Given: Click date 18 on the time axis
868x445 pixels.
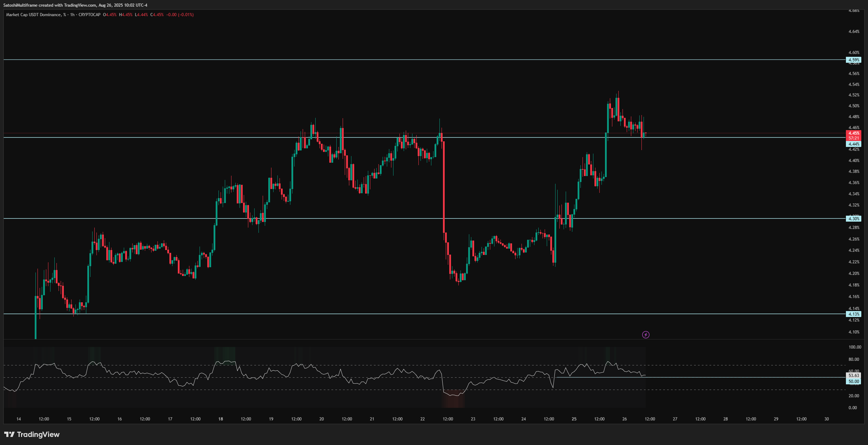Looking at the screenshot, I should (221, 419).
